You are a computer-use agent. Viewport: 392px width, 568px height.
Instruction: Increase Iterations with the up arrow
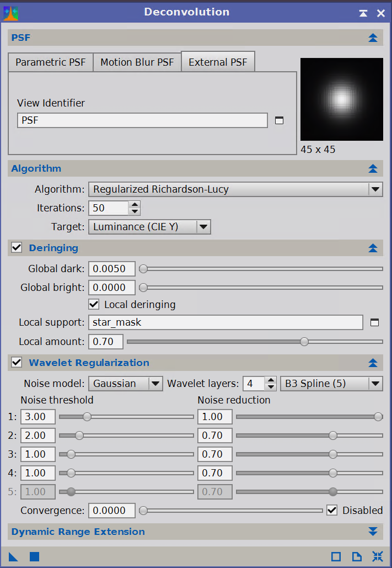135,205
